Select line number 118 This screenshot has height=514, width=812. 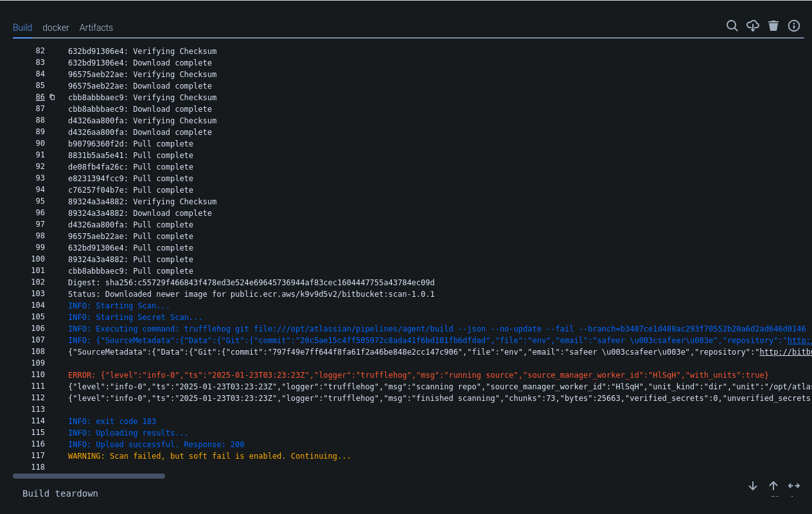point(38,468)
